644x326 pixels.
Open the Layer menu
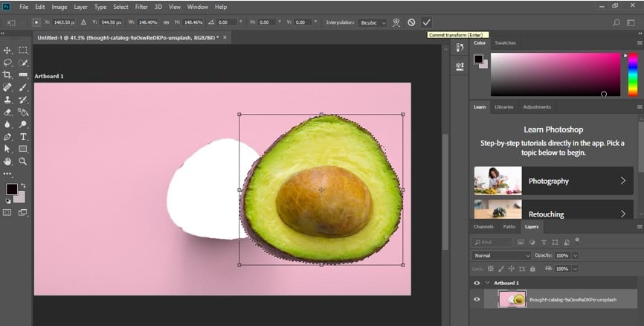[x=80, y=7]
